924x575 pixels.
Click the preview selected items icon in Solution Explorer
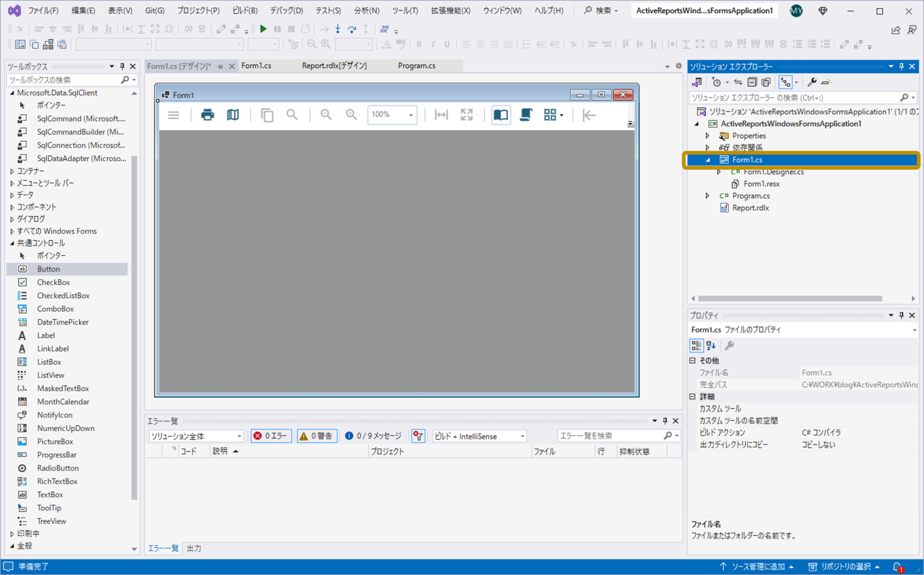[x=826, y=82]
